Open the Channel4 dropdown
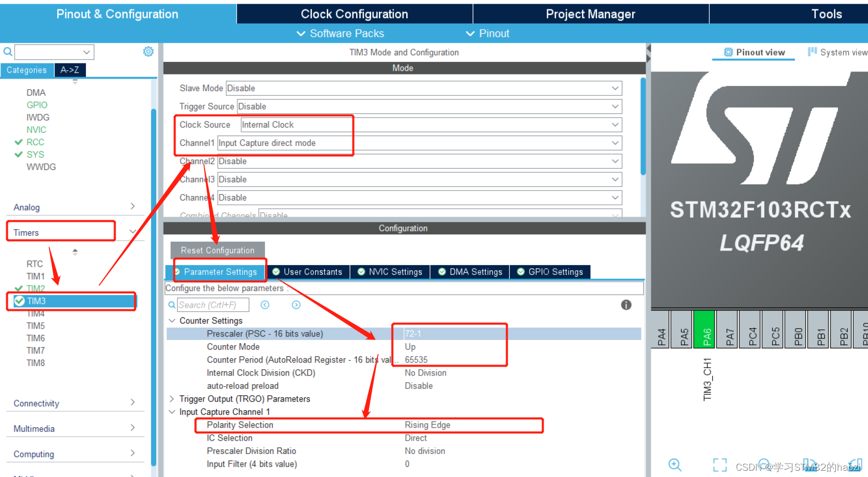 pos(420,197)
